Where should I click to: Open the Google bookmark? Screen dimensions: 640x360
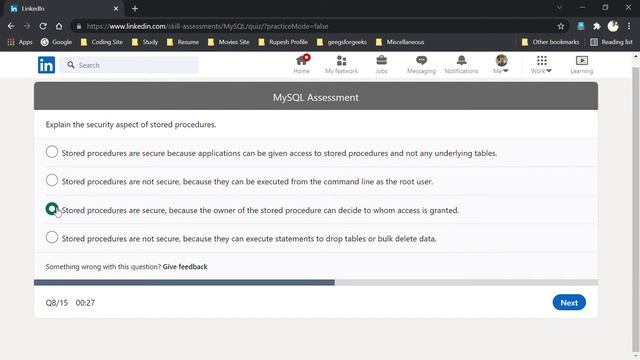[x=56, y=42]
